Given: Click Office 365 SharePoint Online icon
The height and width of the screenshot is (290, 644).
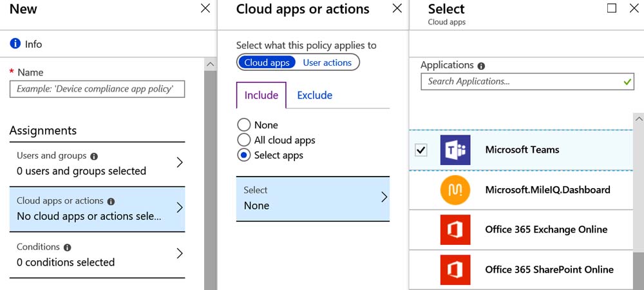Looking at the screenshot, I should click(x=455, y=270).
